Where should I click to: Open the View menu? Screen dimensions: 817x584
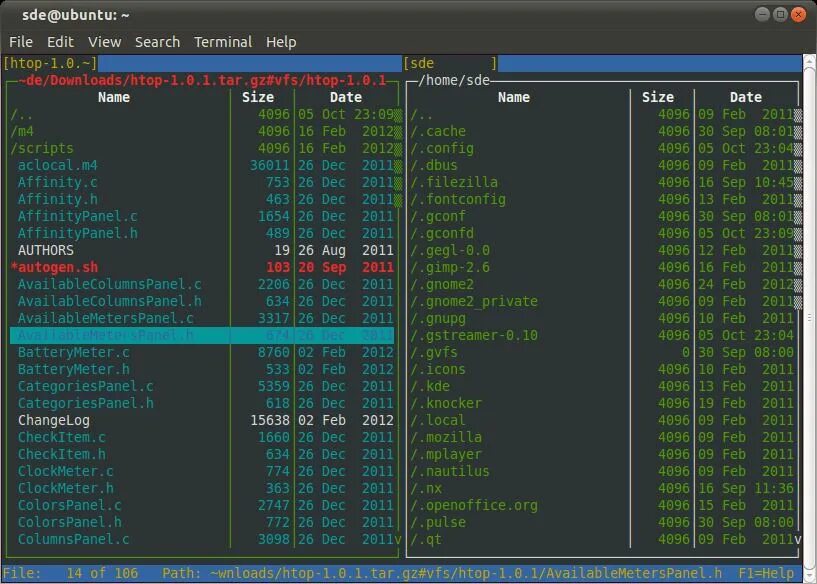coord(104,42)
